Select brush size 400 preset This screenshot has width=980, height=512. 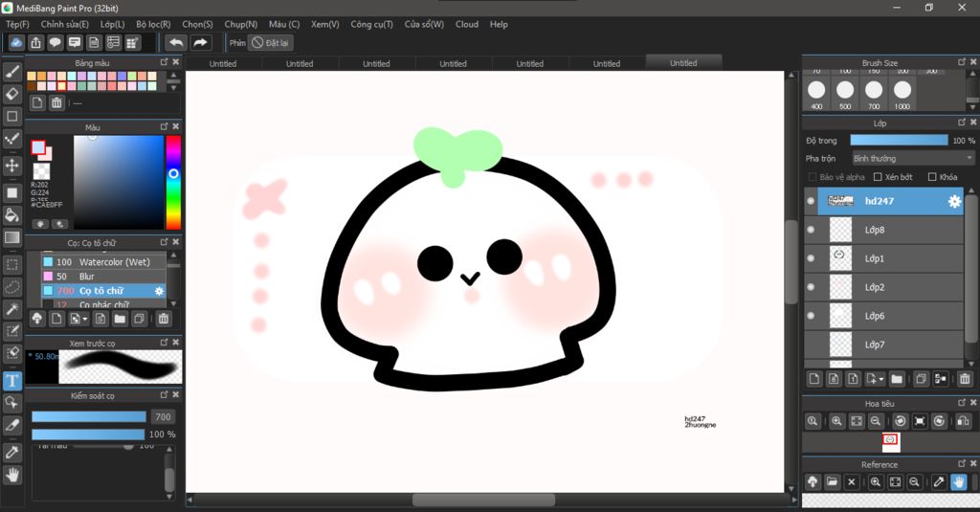(x=816, y=94)
